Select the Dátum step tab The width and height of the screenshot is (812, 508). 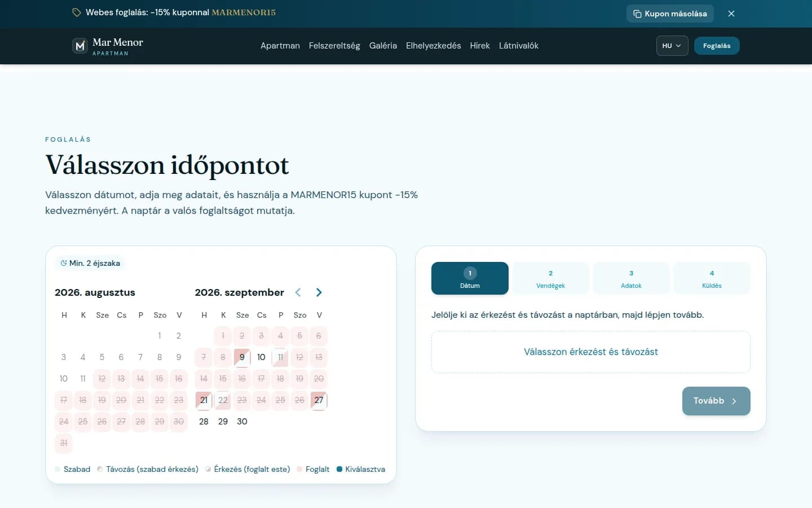click(470, 278)
